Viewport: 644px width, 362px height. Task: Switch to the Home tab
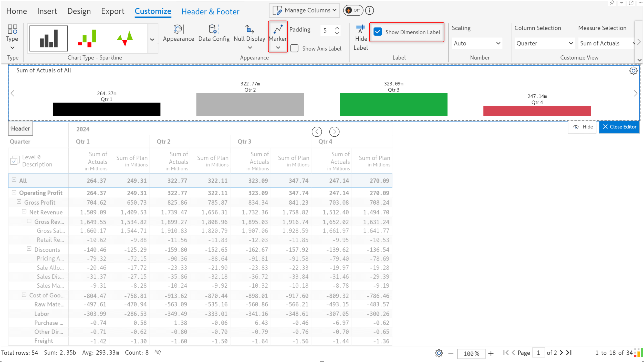pos(17,11)
